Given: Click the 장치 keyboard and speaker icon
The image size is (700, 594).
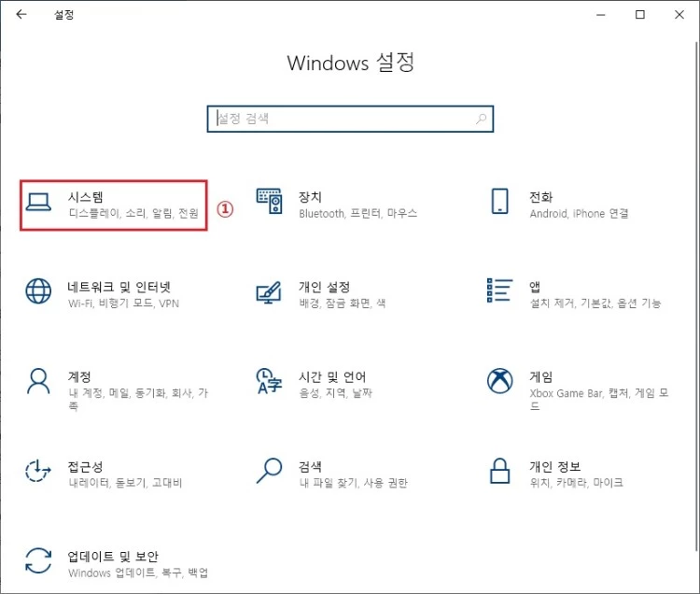Looking at the screenshot, I should point(269,202).
